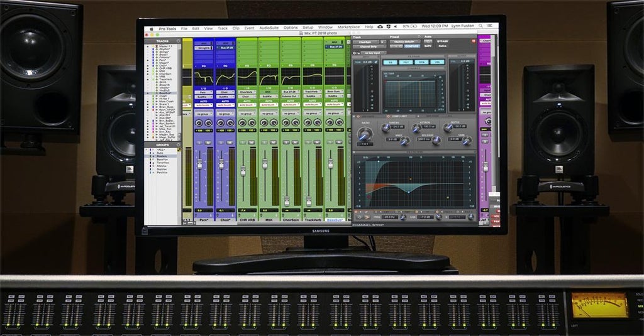Viewport: 644px width, 336px height.
Task: Mute the CHR VRB track
Action: (252, 143)
